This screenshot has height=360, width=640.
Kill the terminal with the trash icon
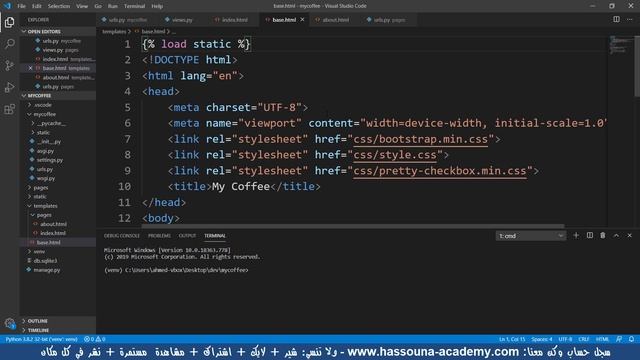[603, 236]
